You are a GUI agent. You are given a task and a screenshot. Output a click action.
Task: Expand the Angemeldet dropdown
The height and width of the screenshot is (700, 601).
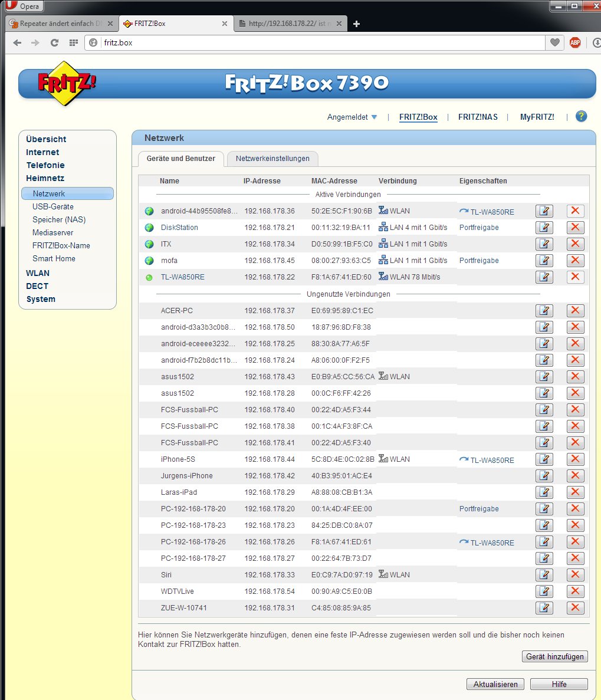[x=352, y=117]
